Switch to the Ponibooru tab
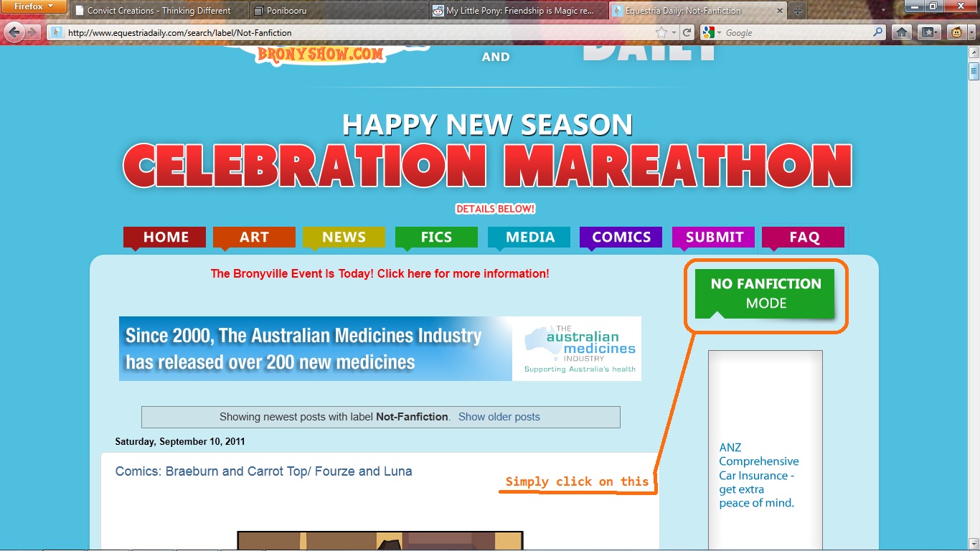This screenshot has height=551, width=980. tap(339, 11)
